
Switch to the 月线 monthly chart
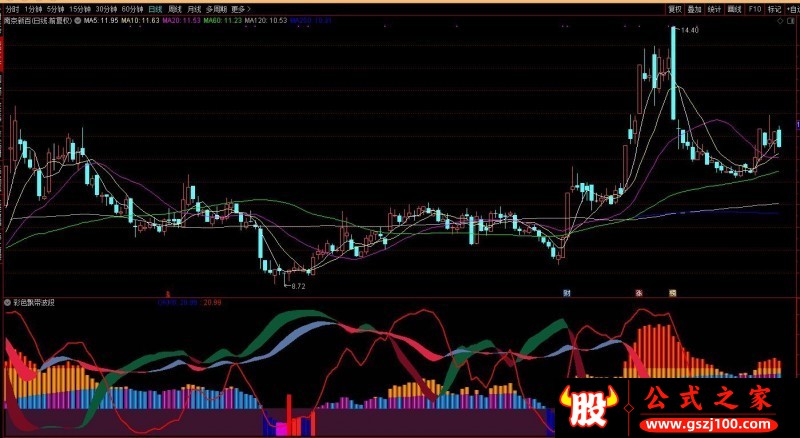coord(194,9)
